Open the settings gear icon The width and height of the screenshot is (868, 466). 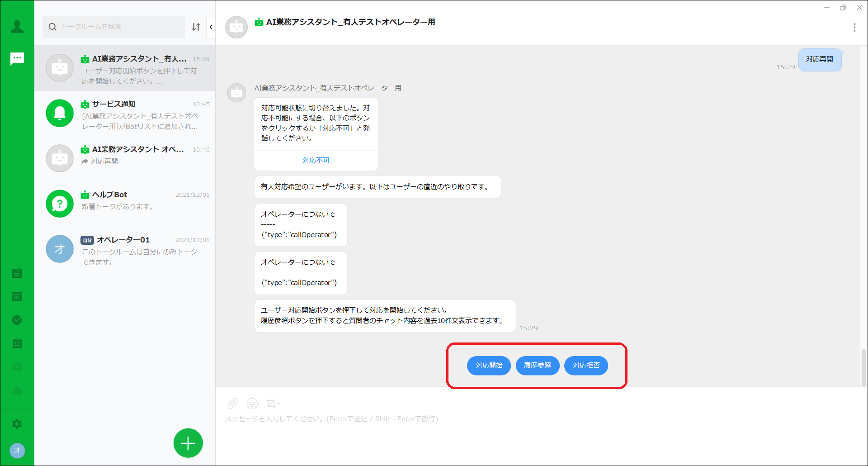[x=17, y=424]
